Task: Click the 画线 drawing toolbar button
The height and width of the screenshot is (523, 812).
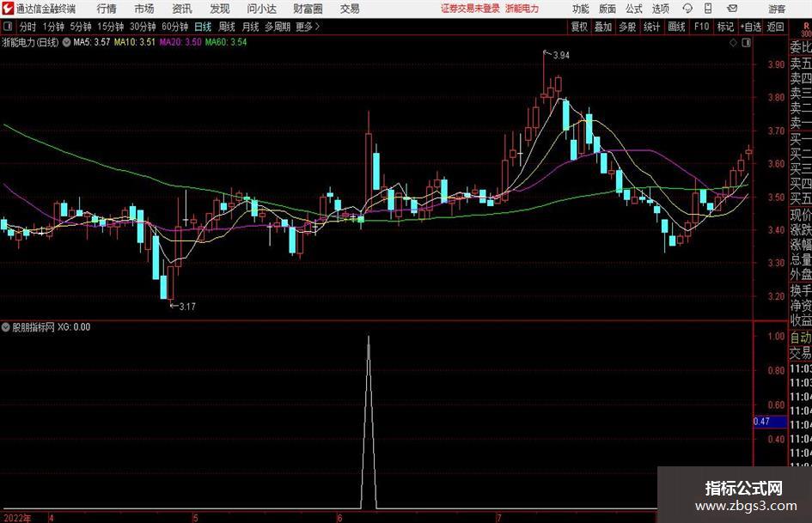Action: (676, 27)
